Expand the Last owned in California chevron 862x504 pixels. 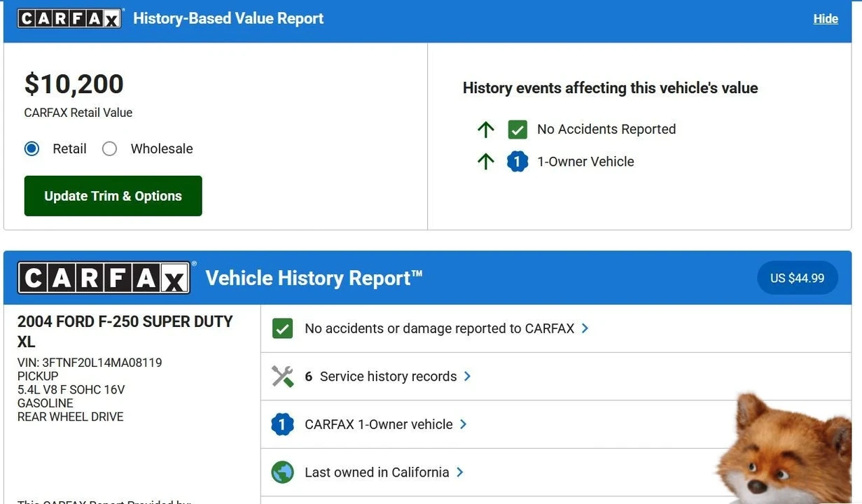click(x=459, y=472)
